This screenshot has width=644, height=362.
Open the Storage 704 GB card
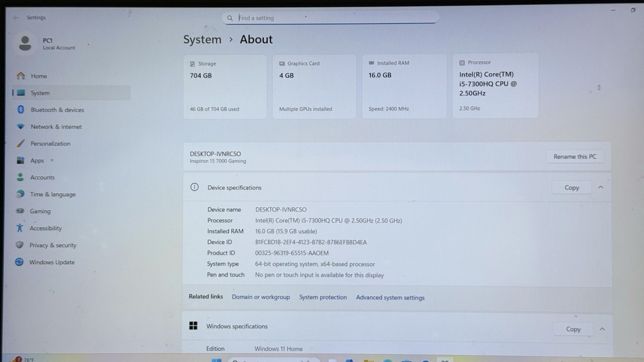(x=225, y=86)
